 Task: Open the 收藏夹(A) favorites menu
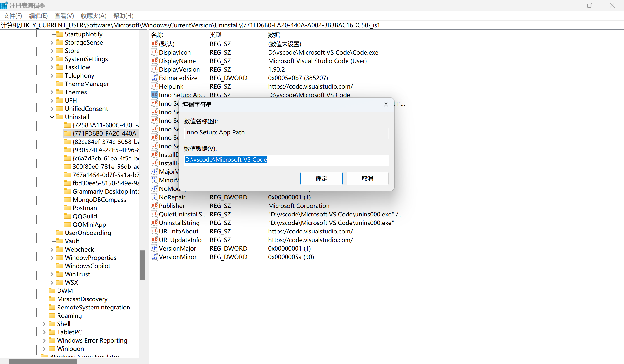coord(94,16)
